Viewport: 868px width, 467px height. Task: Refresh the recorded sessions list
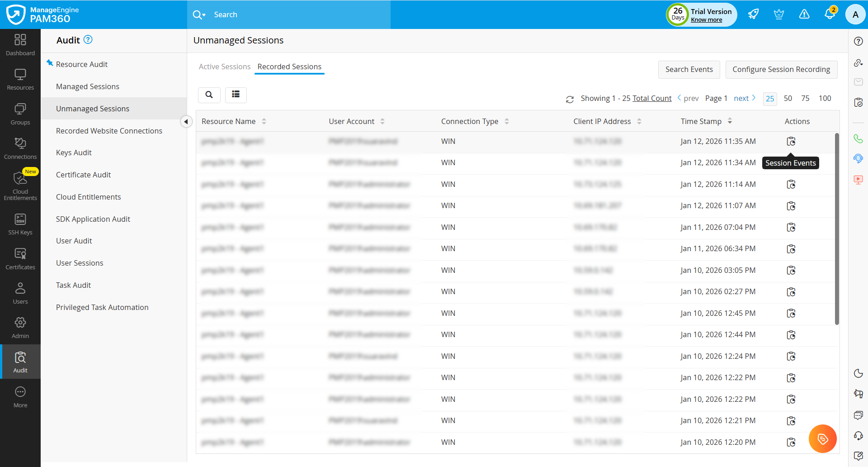point(570,99)
